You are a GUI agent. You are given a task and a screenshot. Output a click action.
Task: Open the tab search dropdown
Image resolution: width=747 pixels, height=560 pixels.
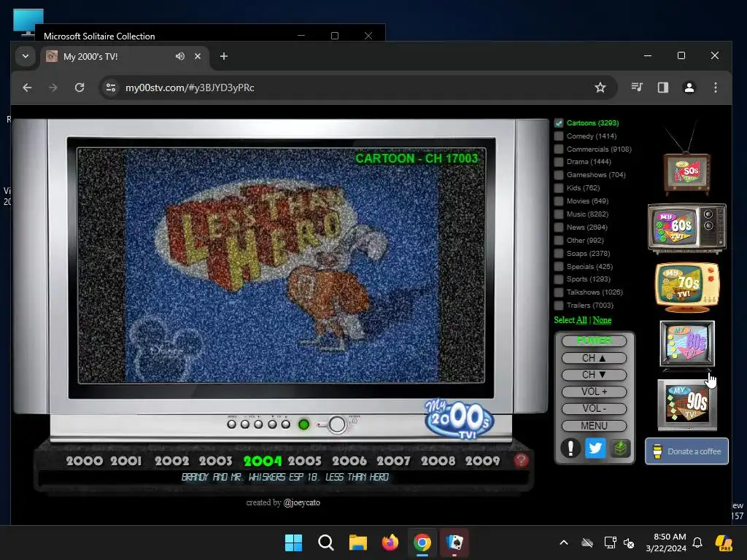tap(26, 56)
